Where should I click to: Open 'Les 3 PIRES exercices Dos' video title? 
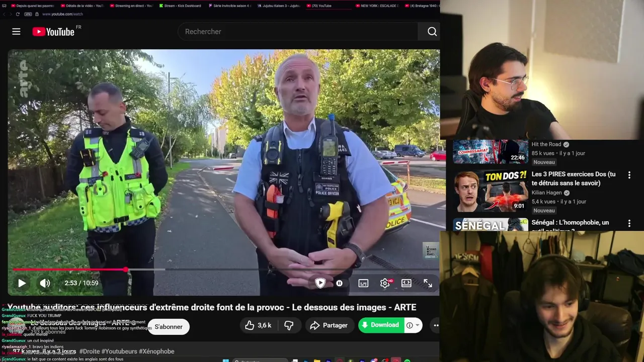(x=574, y=178)
